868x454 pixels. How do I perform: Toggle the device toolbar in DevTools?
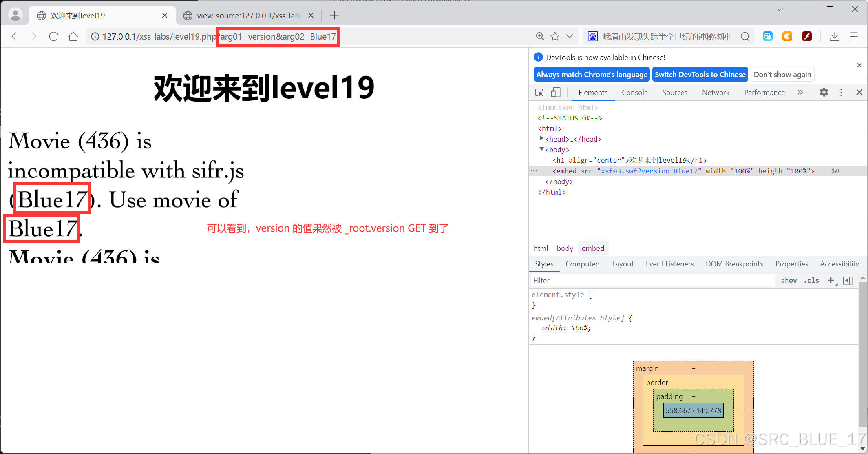pos(555,92)
